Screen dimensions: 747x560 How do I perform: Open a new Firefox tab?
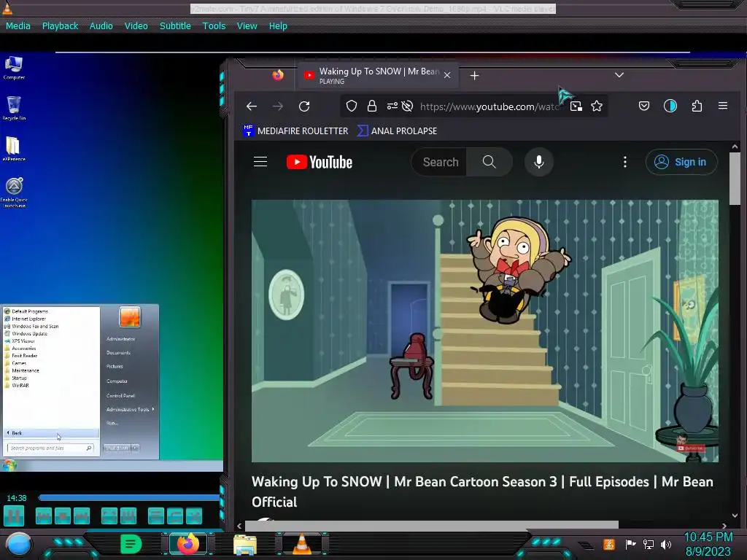[x=474, y=76]
